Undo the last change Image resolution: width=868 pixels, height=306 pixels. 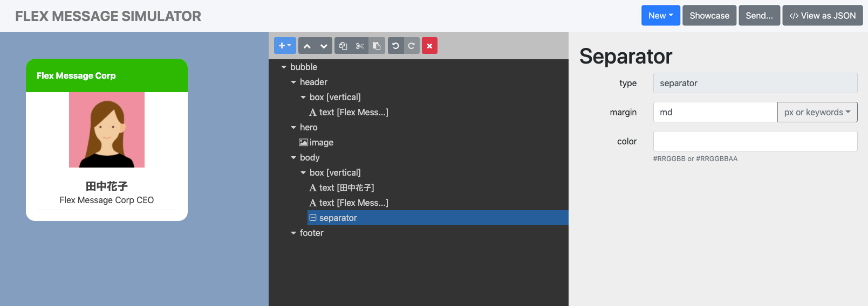(x=395, y=46)
